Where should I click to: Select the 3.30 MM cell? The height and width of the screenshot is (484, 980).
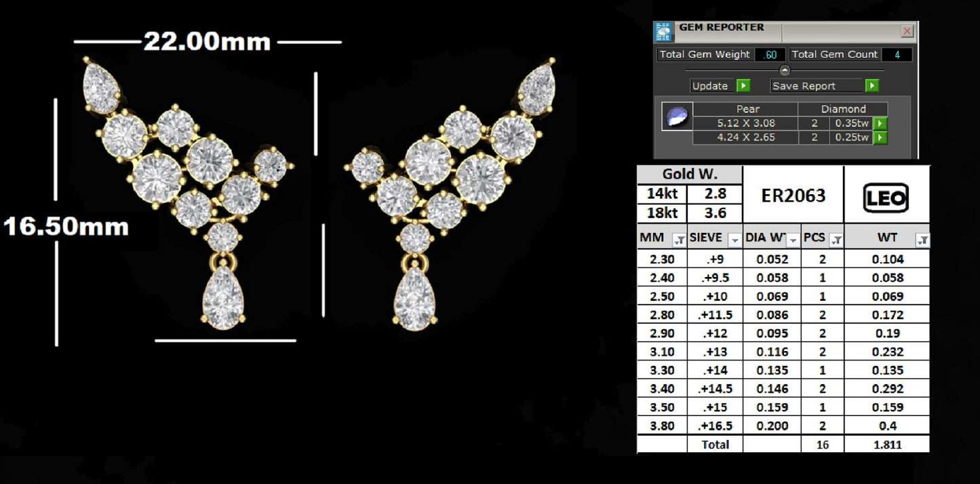coord(662,370)
